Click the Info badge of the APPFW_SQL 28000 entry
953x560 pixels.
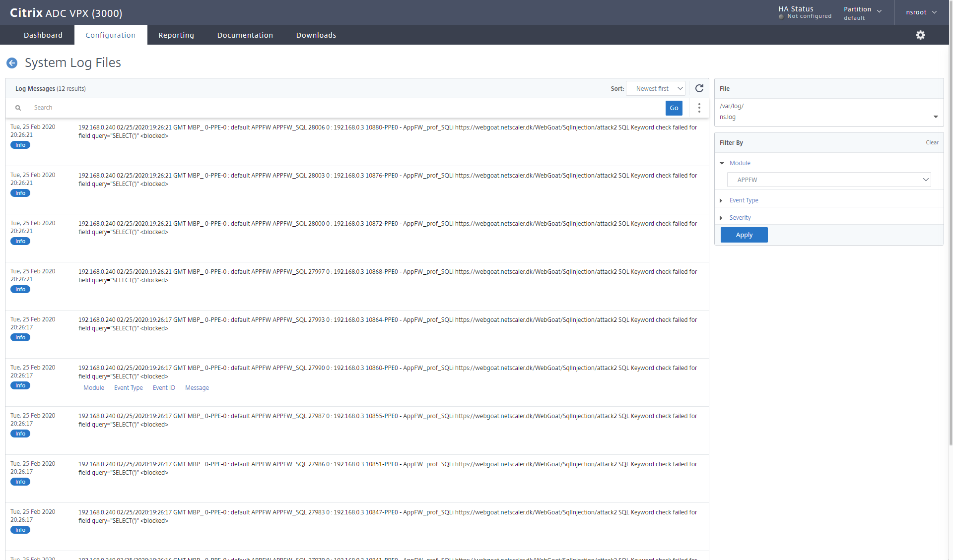click(x=20, y=241)
